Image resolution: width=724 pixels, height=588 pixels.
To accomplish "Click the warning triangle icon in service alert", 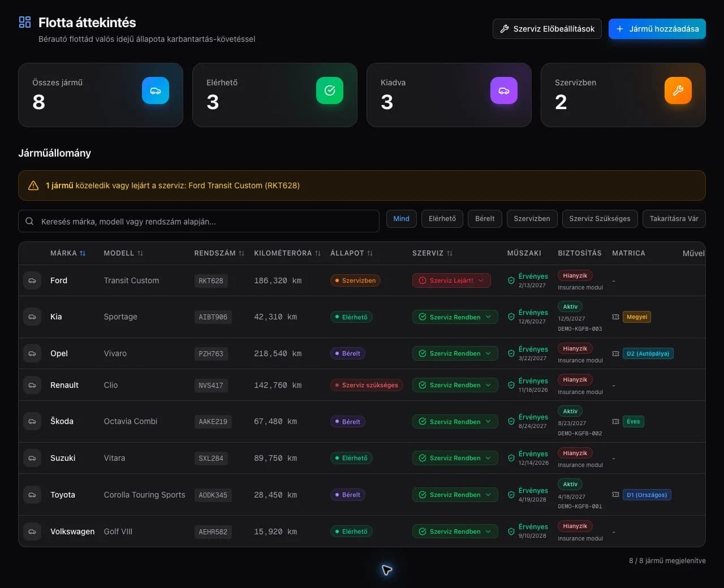I will (33, 185).
